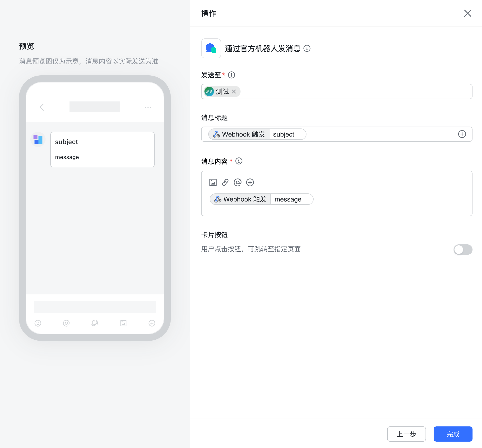This screenshot has height=448, width=482.
Task: Click the message preview card showing subject
Action: pos(102,150)
